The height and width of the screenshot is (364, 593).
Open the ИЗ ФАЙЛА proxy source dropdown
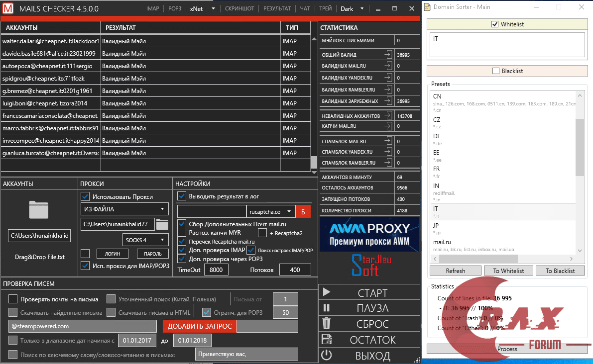click(x=124, y=208)
